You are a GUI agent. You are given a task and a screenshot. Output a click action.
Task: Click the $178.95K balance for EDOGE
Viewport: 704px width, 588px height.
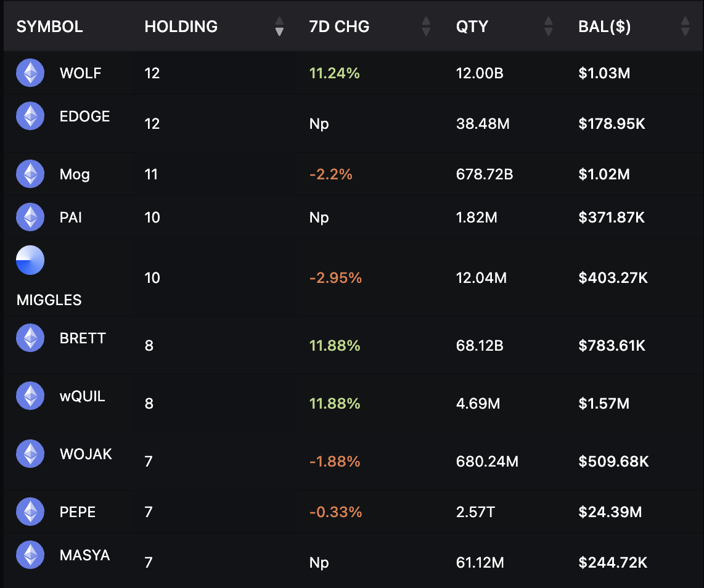tap(612, 123)
